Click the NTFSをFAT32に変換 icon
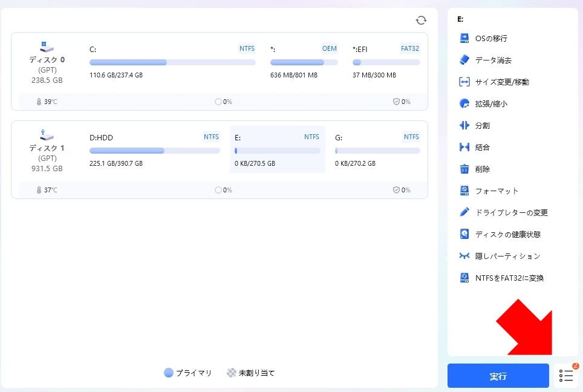Viewport: 583px width, 392px height. coord(464,278)
